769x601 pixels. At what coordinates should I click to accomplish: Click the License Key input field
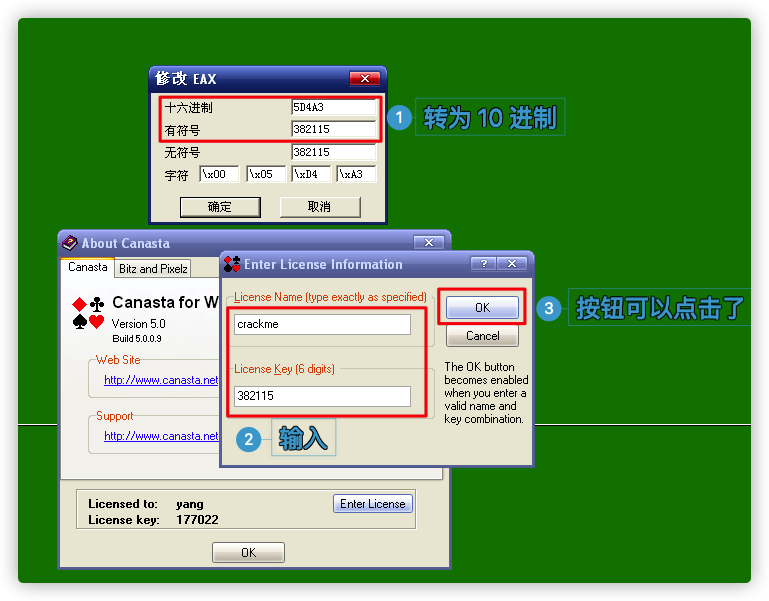click(322, 396)
